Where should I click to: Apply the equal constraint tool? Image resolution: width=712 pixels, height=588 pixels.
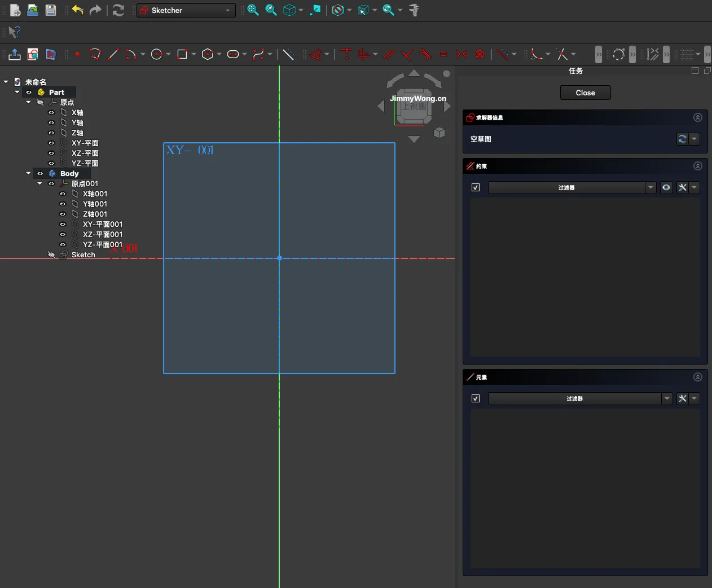coord(443,55)
